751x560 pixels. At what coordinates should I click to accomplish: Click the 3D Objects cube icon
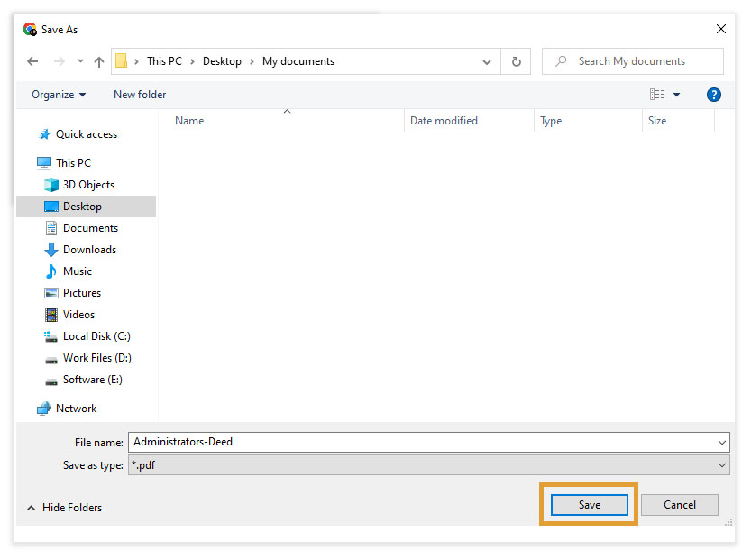(51, 185)
